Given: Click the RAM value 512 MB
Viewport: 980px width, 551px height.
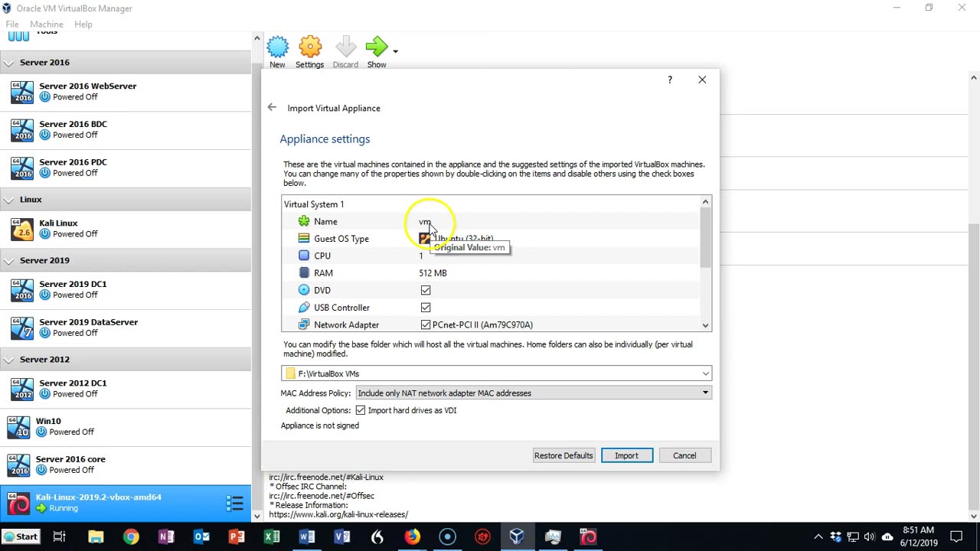Looking at the screenshot, I should (433, 272).
